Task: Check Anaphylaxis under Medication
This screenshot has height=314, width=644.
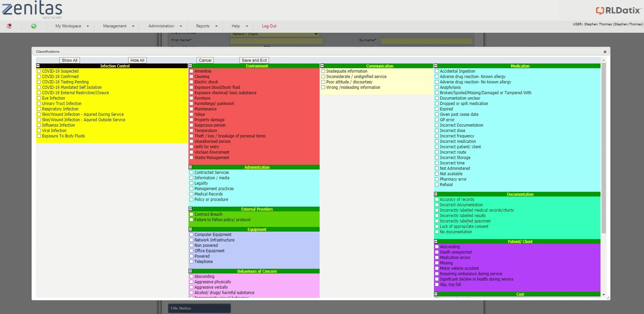Action: pos(437,87)
